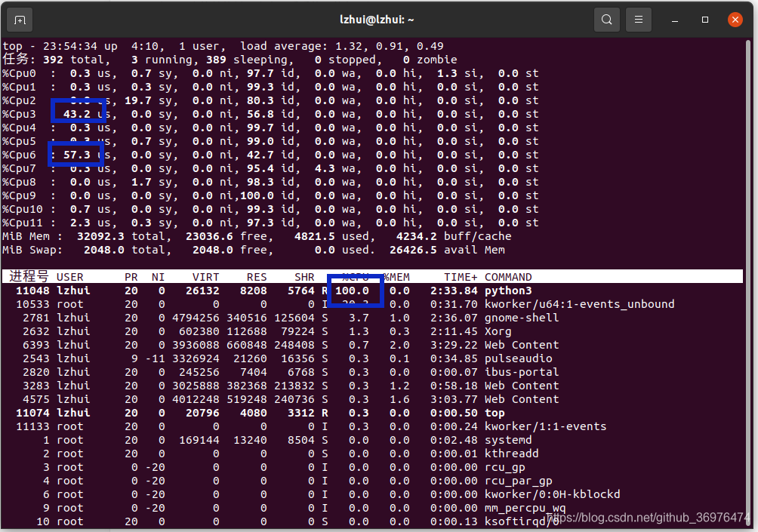Click the %Cpu0 label

click(19, 73)
